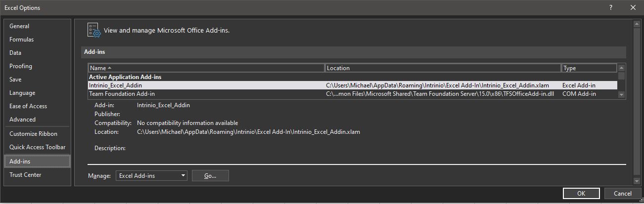The height and width of the screenshot is (204, 644).
Task: Open the Manage Excel Add-ins dropdown
Action: coord(151,175)
